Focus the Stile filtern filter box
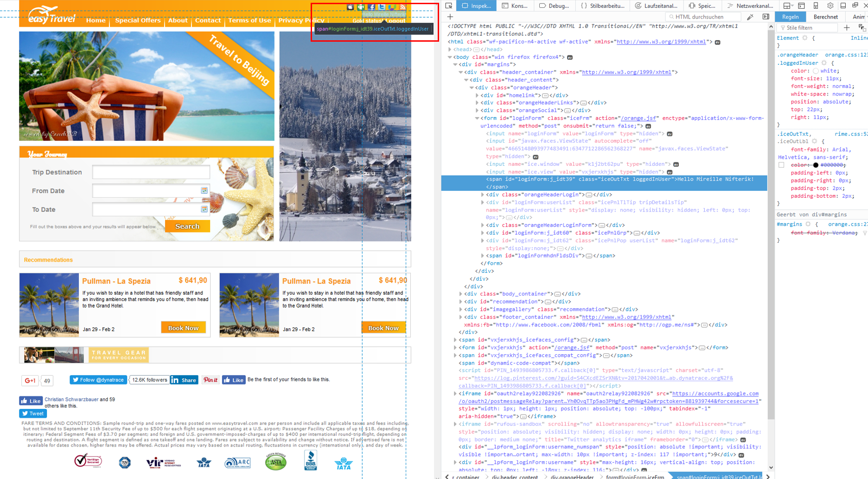 point(807,28)
